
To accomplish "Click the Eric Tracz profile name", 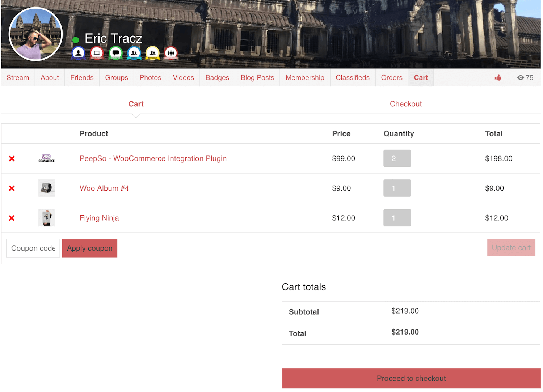I will pos(113,38).
